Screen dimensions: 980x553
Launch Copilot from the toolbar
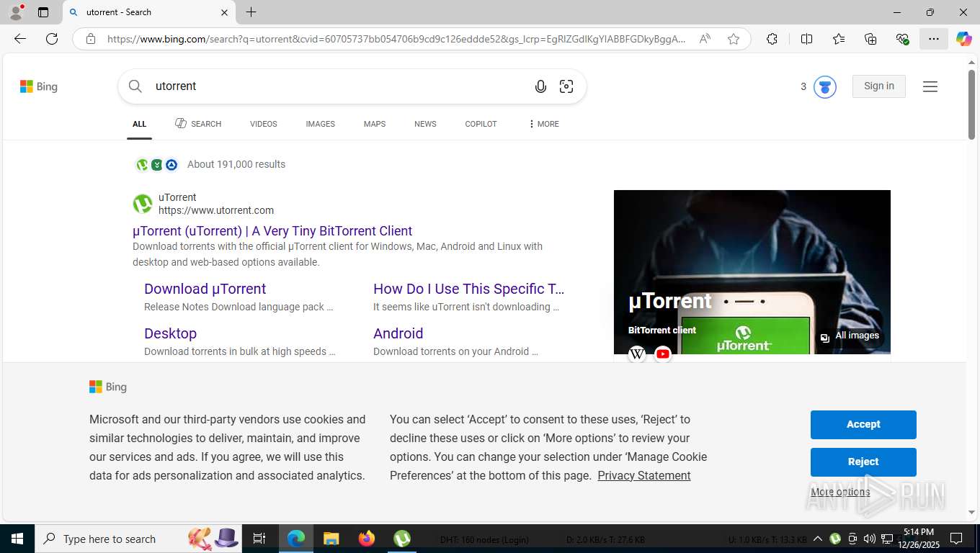point(963,39)
